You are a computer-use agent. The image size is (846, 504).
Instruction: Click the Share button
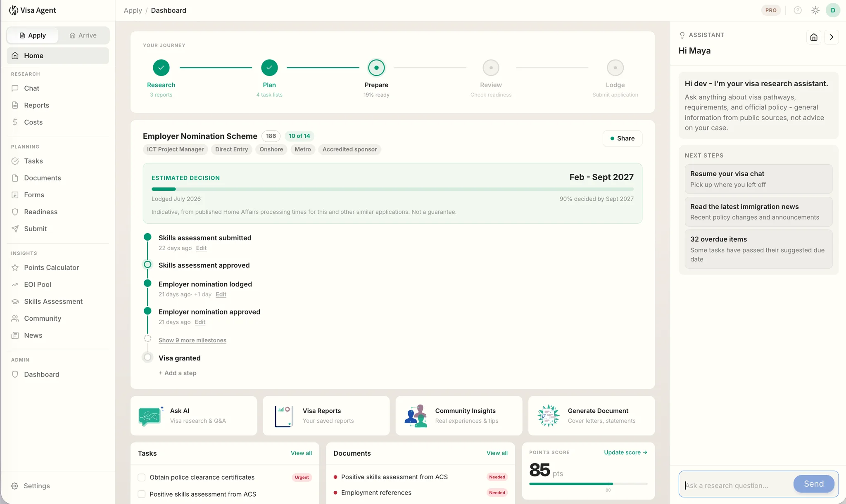(x=622, y=138)
